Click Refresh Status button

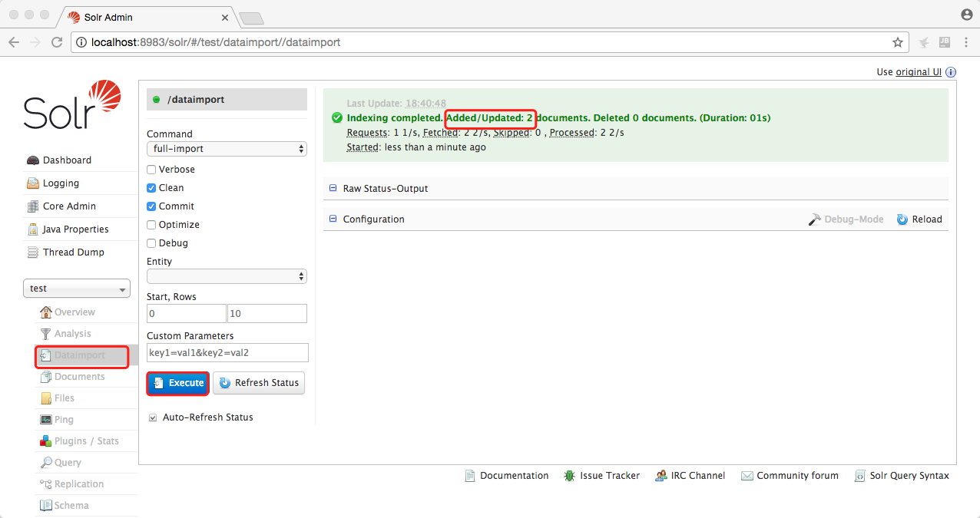coord(259,383)
